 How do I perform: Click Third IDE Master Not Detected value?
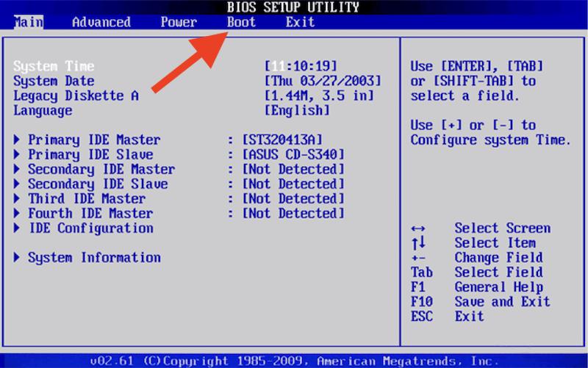[293, 198]
